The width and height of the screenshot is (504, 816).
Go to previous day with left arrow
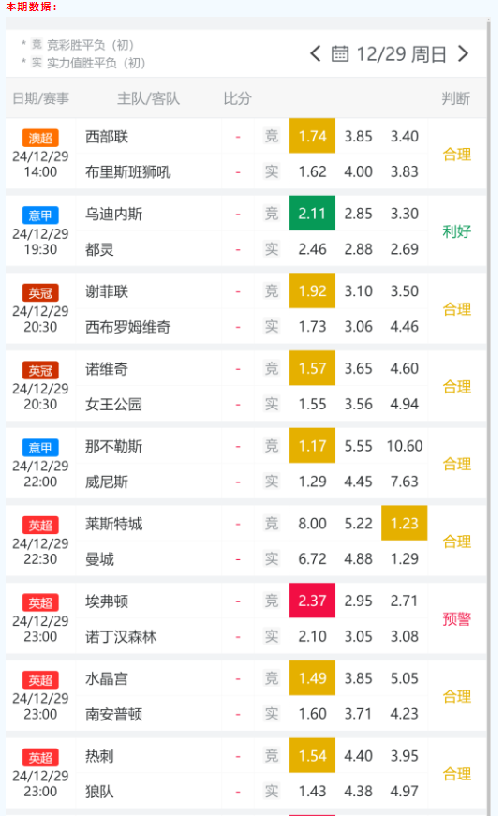[315, 53]
